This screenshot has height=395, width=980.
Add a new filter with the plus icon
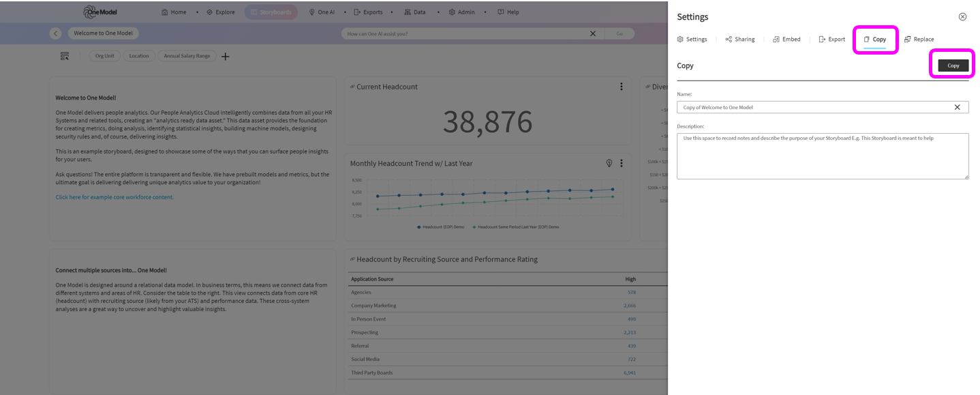coord(226,57)
